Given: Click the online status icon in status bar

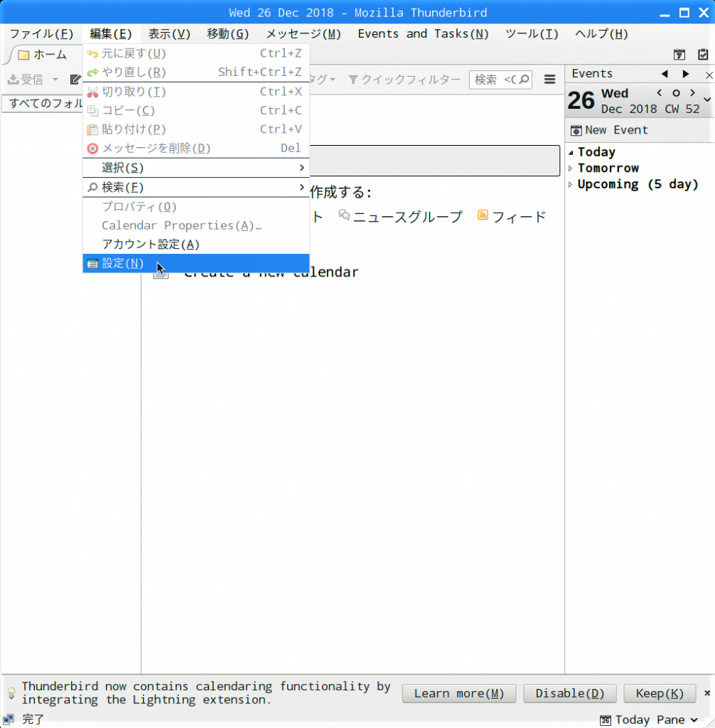Looking at the screenshot, I should [9, 719].
